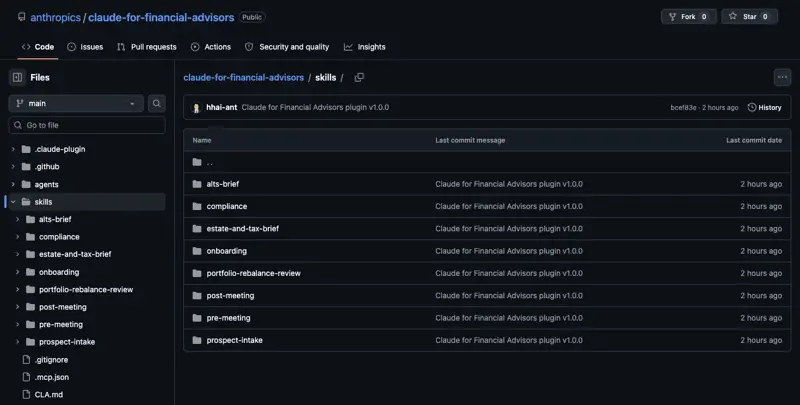Open portfolio-rebalance-review folder in file list
Screen dimensions: 800x405
click(254, 273)
